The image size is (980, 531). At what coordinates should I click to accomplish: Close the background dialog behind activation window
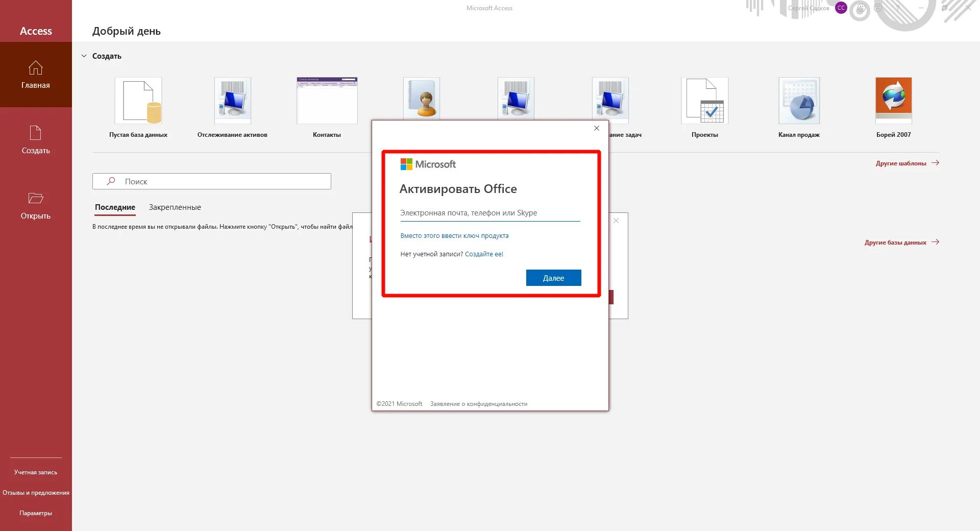point(616,221)
